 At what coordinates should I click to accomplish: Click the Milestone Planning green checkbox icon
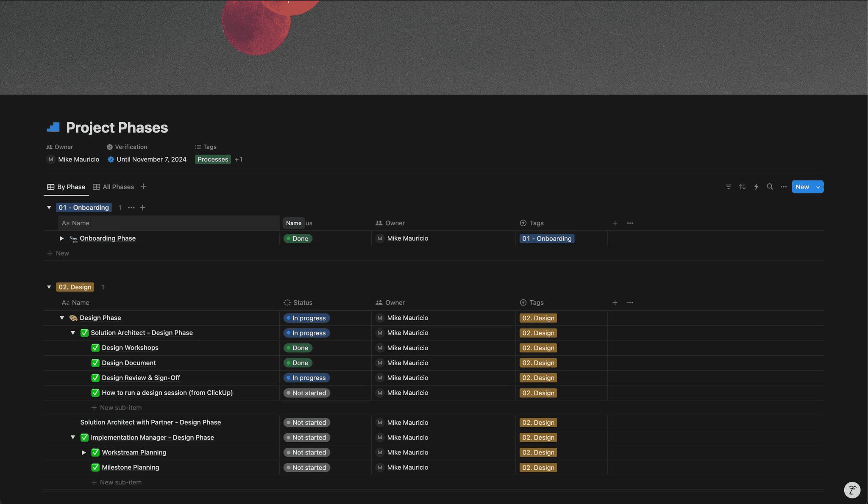click(x=95, y=468)
